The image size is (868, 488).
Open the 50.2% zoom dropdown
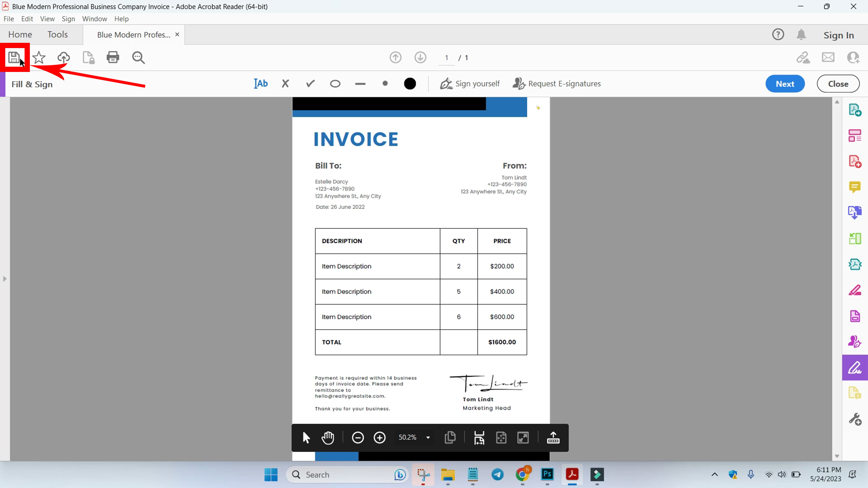(414, 437)
